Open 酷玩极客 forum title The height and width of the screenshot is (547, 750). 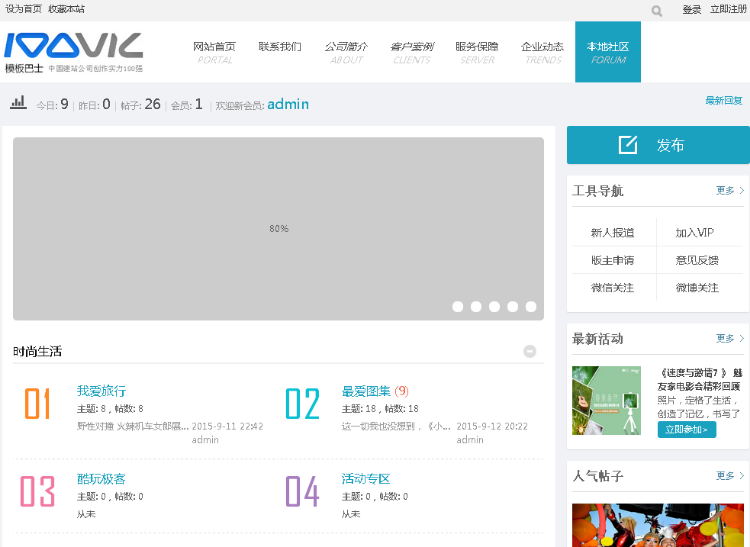pyautogui.click(x=101, y=479)
